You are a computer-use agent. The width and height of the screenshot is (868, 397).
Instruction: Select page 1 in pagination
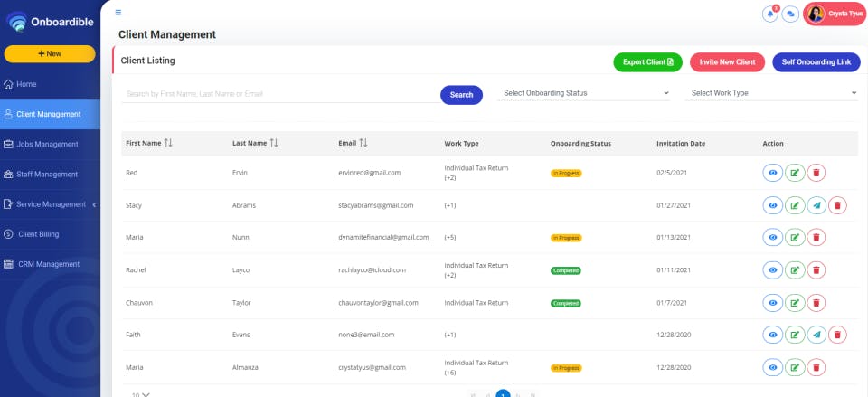(503, 393)
